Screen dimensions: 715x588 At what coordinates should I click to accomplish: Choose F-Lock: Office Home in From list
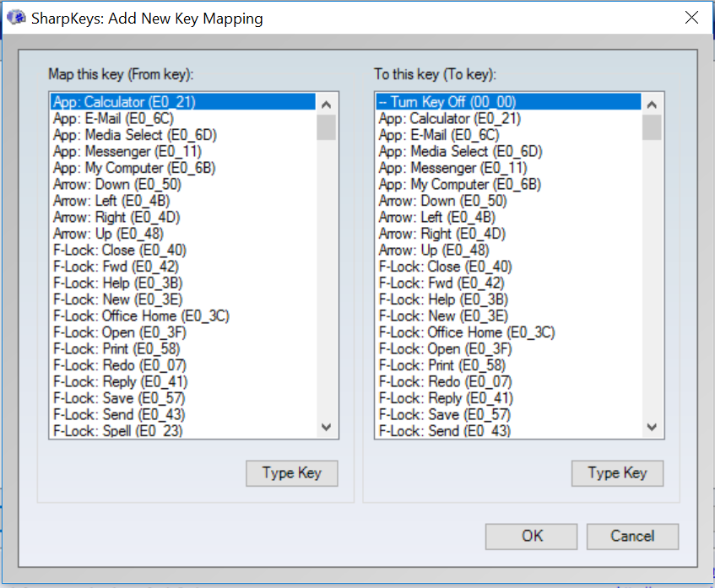click(x=183, y=316)
